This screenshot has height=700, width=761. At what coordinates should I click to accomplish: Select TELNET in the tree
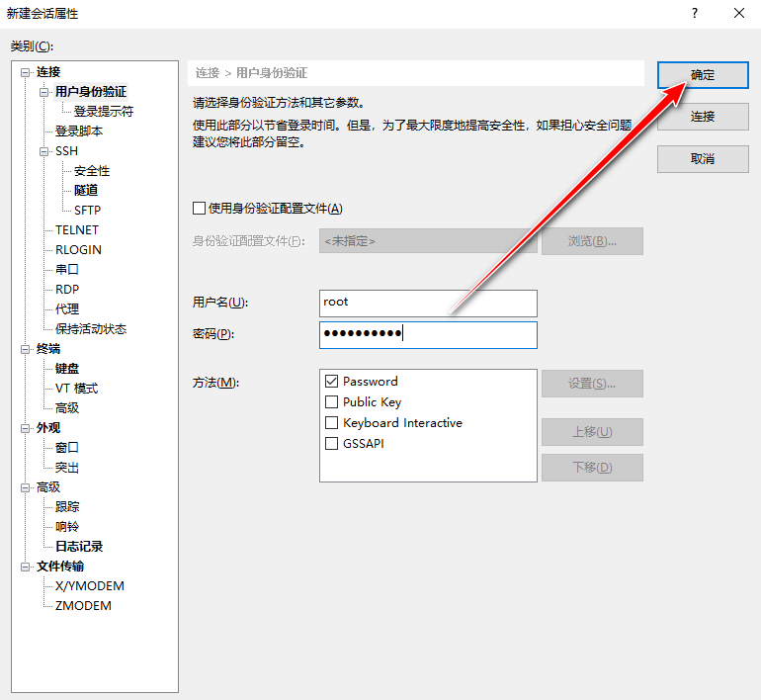click(77, 230)
